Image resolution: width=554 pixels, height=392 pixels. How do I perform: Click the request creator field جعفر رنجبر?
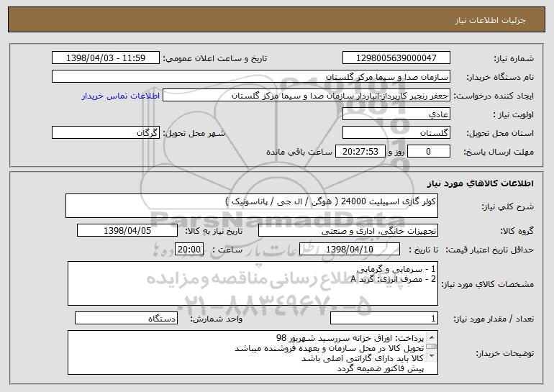point(306,96)
